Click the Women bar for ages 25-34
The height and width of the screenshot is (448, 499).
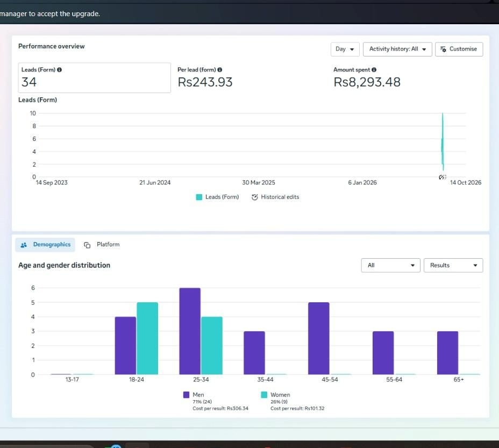coord(212,345)
